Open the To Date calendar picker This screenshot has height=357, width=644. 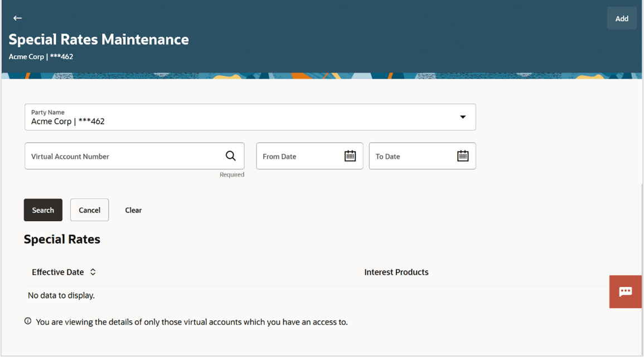coord(463,156)
